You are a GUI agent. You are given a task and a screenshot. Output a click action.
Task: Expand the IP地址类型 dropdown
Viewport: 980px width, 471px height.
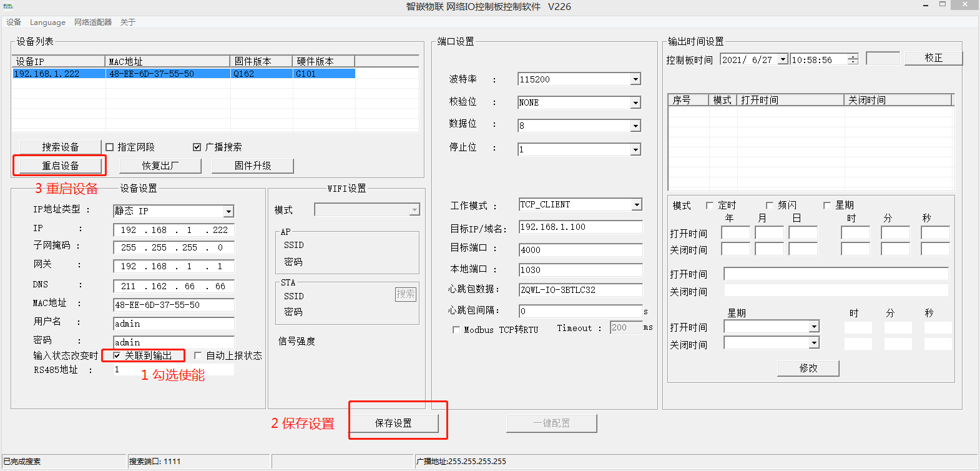point(228,212)
